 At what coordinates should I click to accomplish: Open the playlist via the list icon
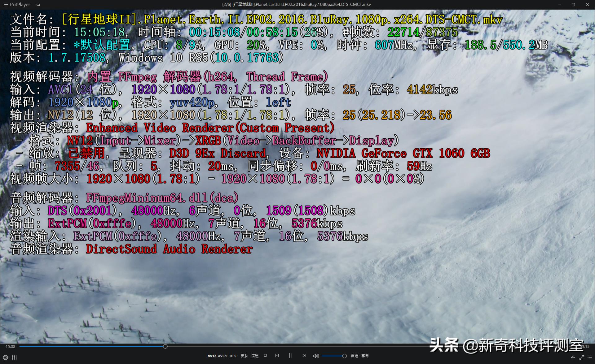coord(590,357)
